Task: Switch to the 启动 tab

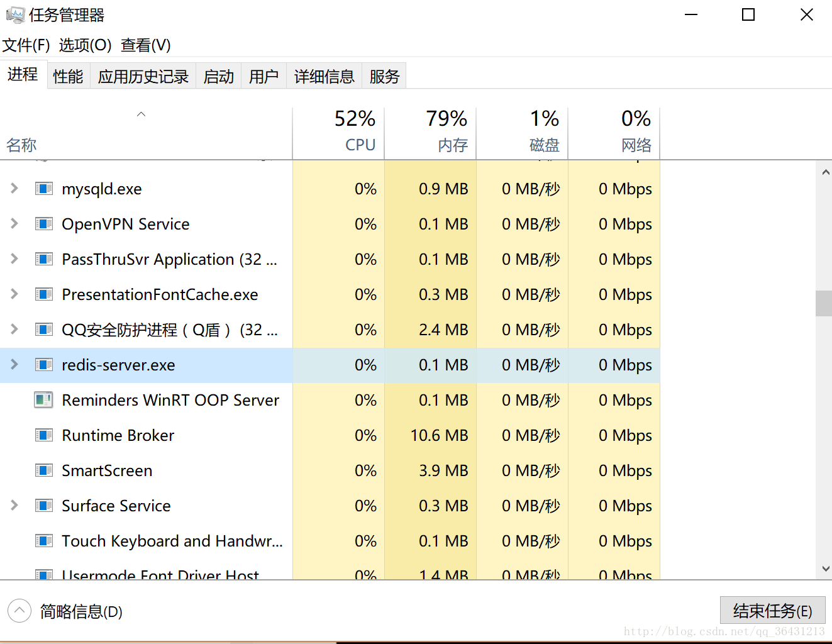Action: tap(219, 77)
